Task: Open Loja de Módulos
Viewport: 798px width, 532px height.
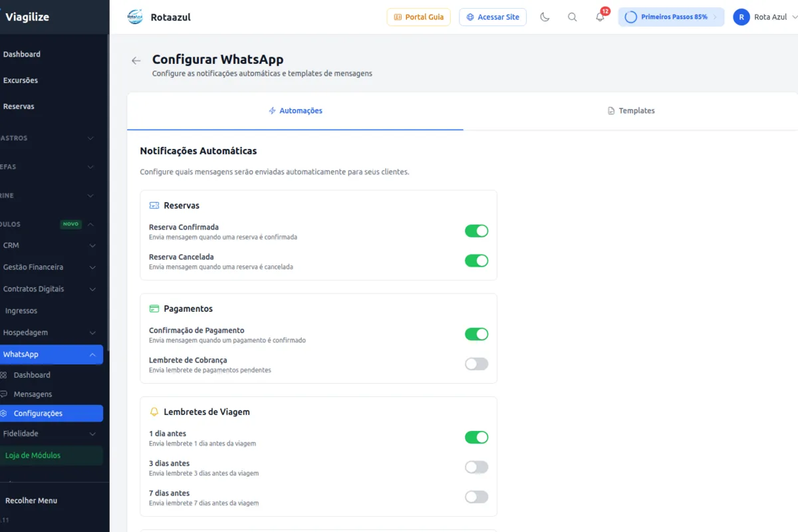Action: [52, 456]
